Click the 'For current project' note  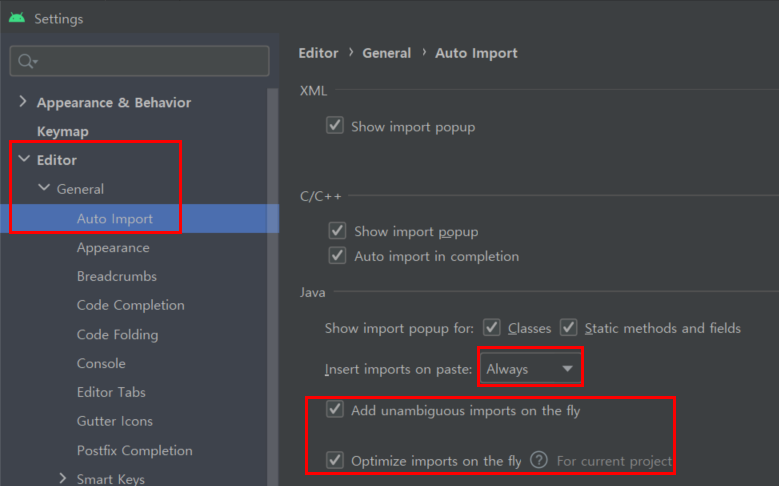point(615,461)
